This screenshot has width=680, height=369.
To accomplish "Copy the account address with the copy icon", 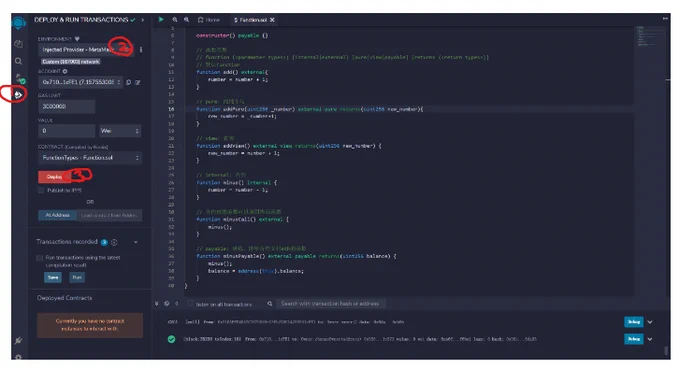I will (x=129, y=82).
